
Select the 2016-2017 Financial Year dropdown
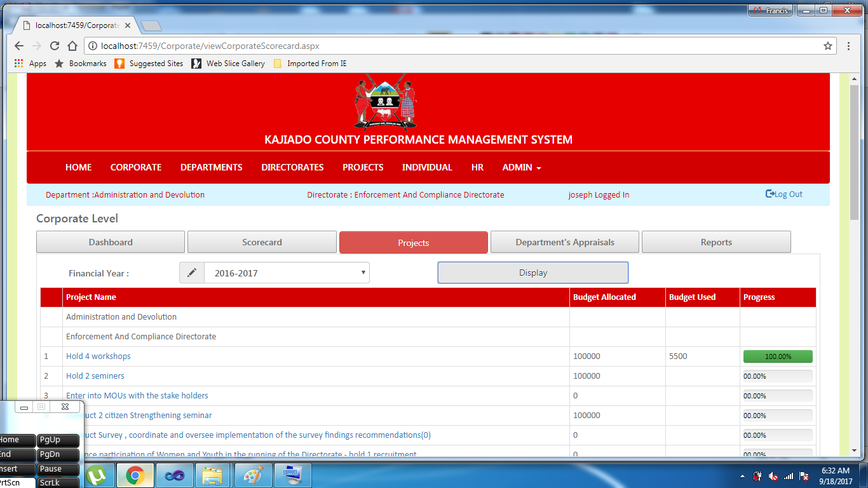point(287,273)
